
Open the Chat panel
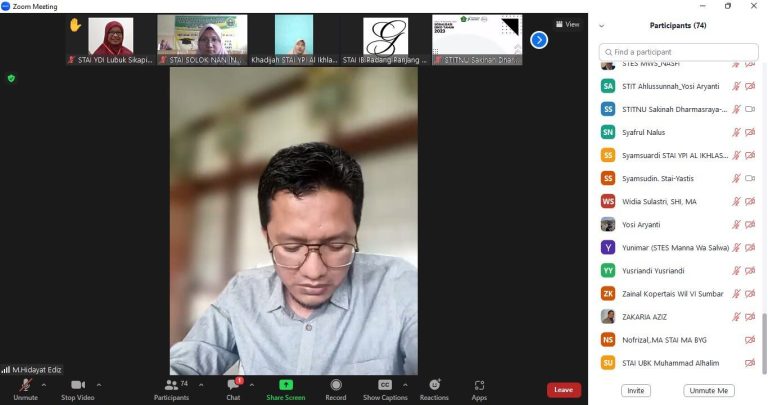(x=234, y=390)
